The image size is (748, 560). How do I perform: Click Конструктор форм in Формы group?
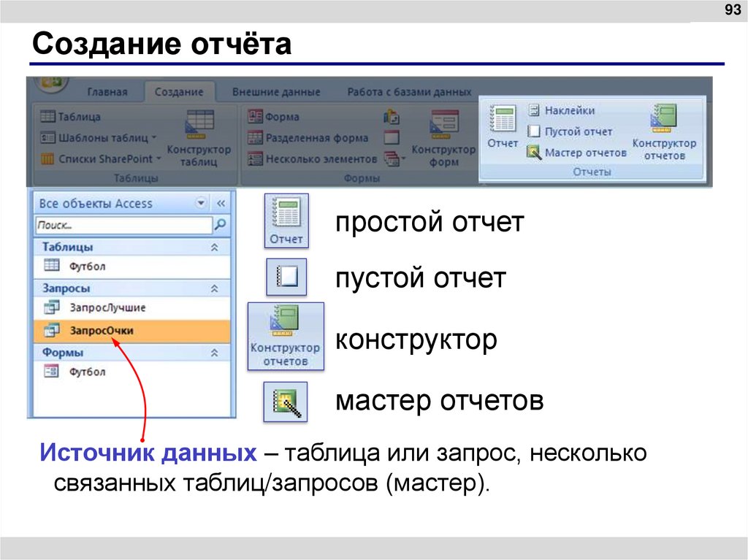[x=443, y=136]
